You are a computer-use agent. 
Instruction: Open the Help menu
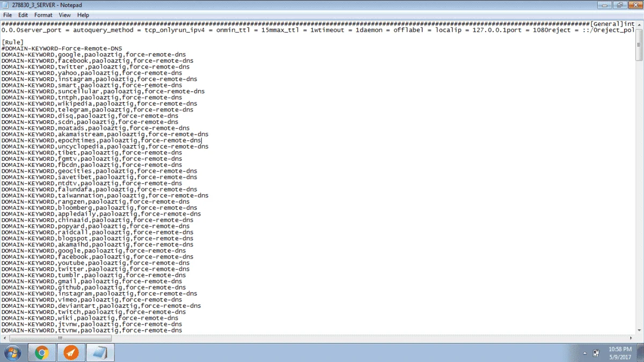83,15
